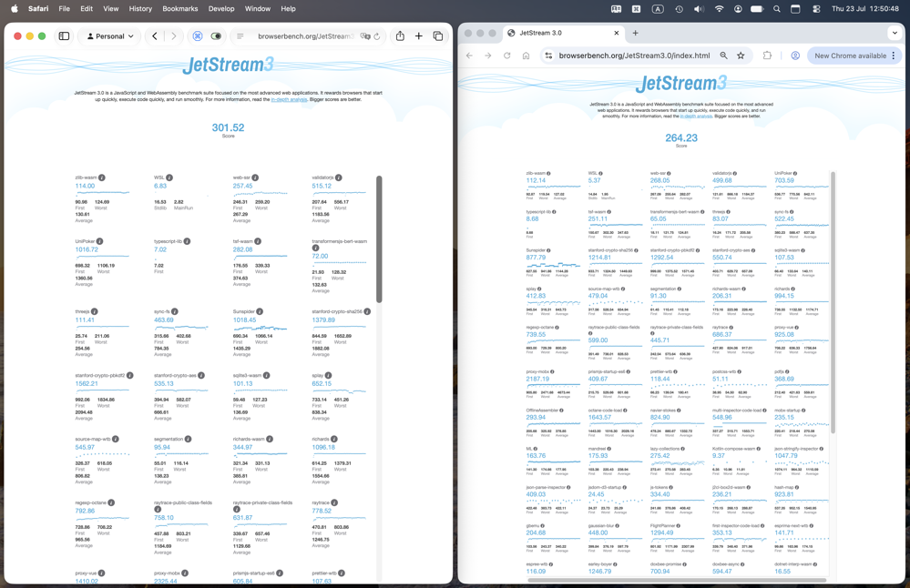
Task: Click the 264.23 overall score in Chrome
Action: click(x=681, y=138)
